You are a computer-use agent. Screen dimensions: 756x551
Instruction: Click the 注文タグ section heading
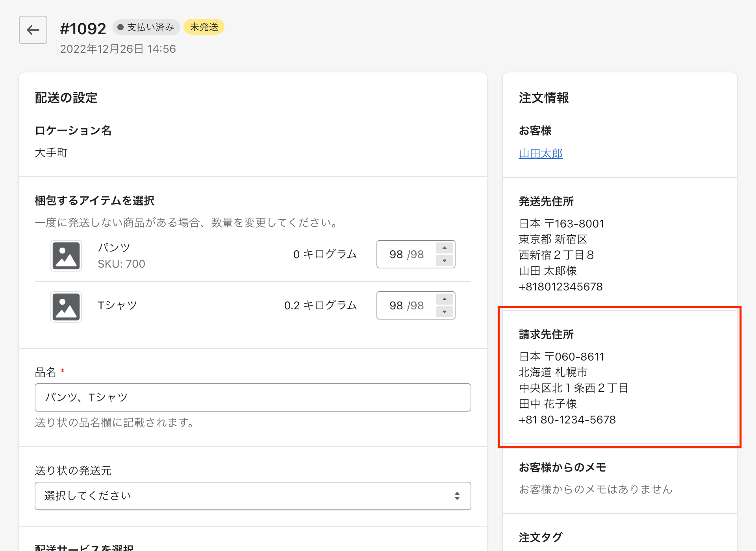pyautogui.click(x=541, y=537)
